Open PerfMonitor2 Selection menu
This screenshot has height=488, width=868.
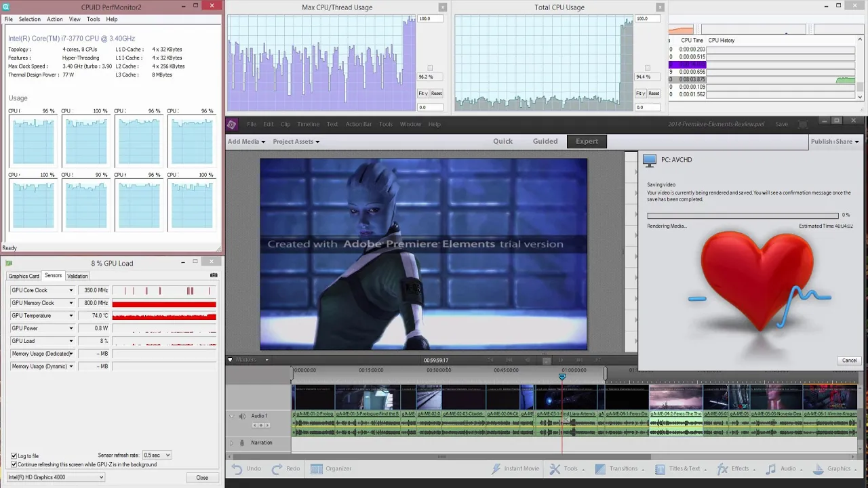(29, 19)
